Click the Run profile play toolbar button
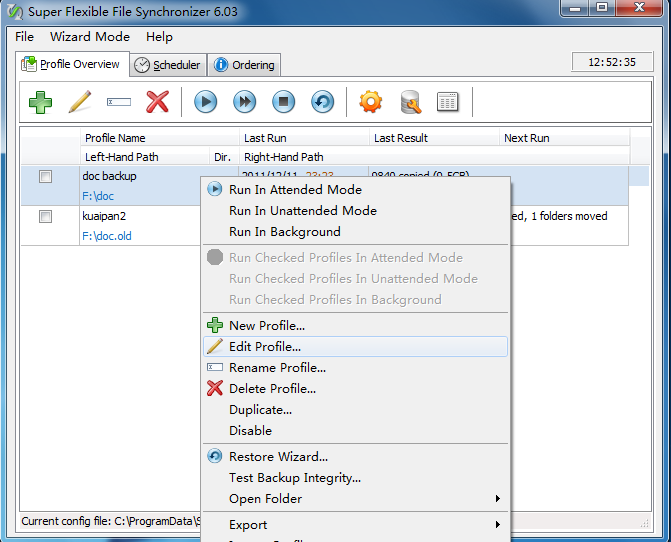 pos(206,102)
